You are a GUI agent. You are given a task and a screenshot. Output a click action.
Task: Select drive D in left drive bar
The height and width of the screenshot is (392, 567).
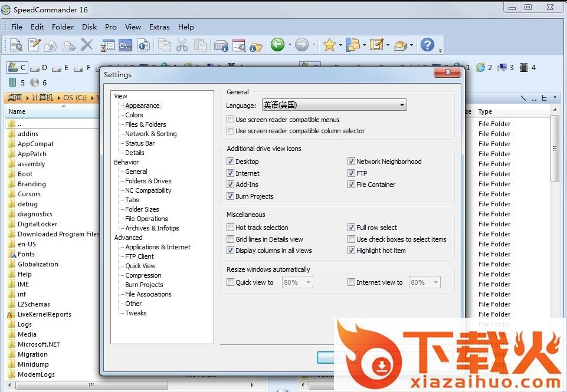pyautogui.click(x=39, y=68)
